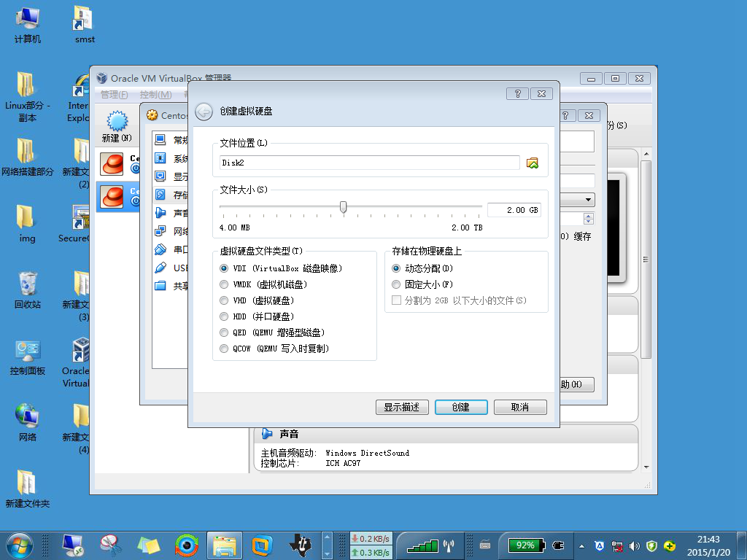Screen dimensions: 747x560
Task: Click the 声音 section header in VM details
Action: point(289,434)
